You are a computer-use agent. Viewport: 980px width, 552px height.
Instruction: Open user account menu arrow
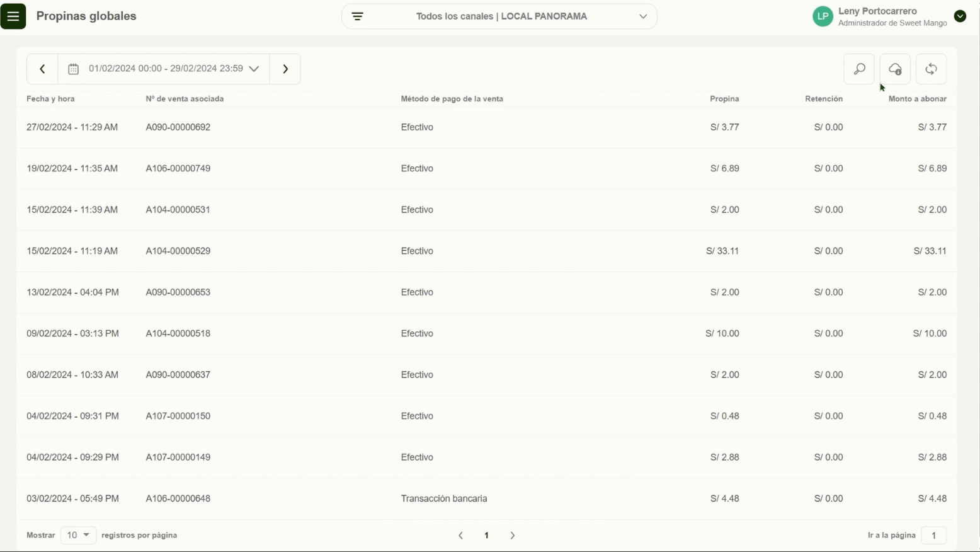pos(960,16)
